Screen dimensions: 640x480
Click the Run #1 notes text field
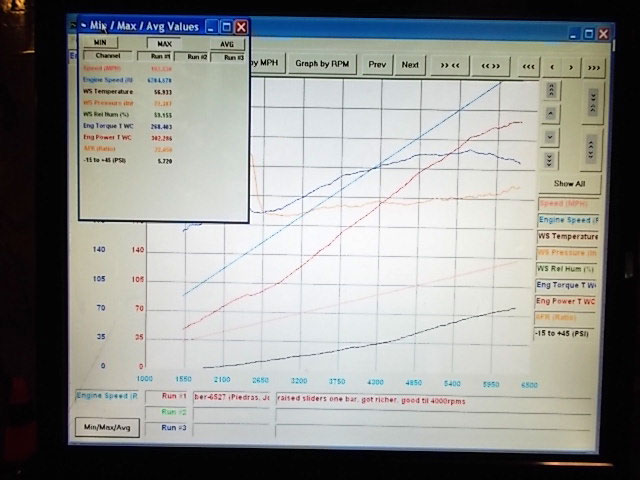430,397
